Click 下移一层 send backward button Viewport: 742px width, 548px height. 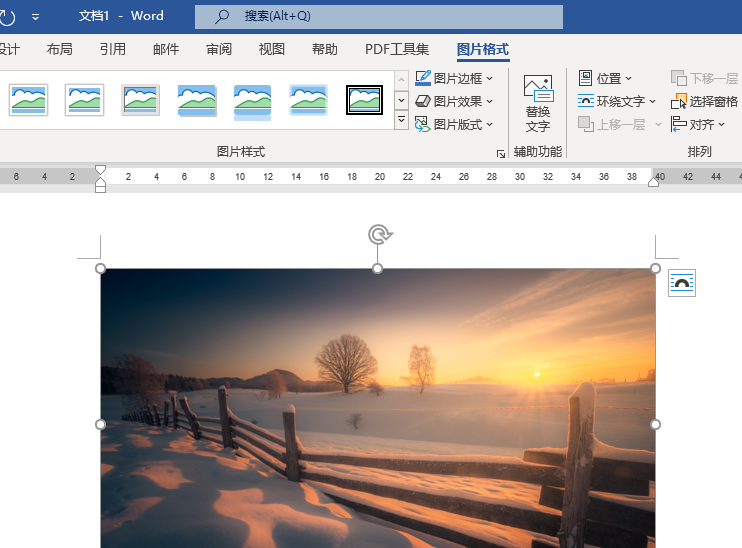[705, 78]
